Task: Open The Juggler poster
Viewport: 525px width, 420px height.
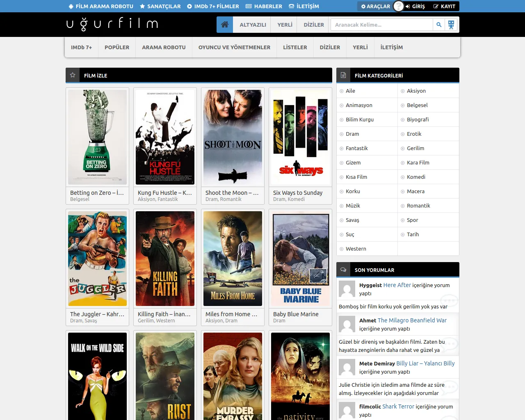Action: click(x=97, y=258)
